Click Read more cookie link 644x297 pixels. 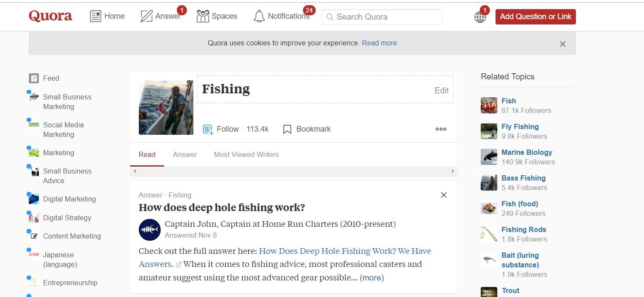pos(379,43)
